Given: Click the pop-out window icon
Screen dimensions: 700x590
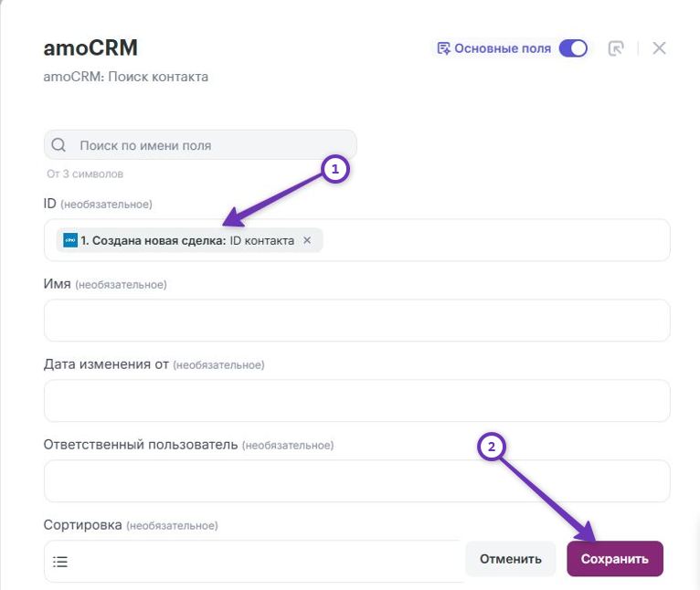Looking at the screenshot, I should coord(616,48).
